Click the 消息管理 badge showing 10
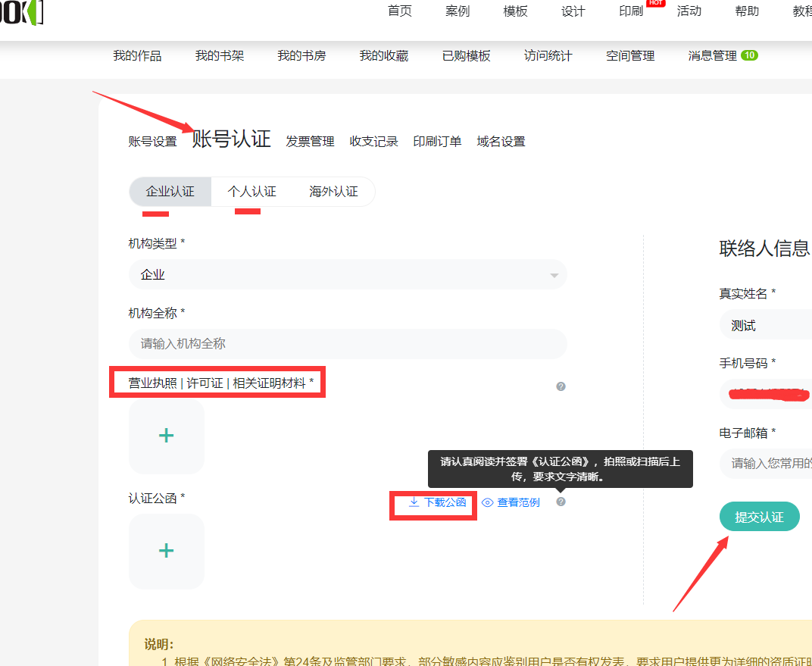The image size is (812, 666). click(x=749, y=55)
